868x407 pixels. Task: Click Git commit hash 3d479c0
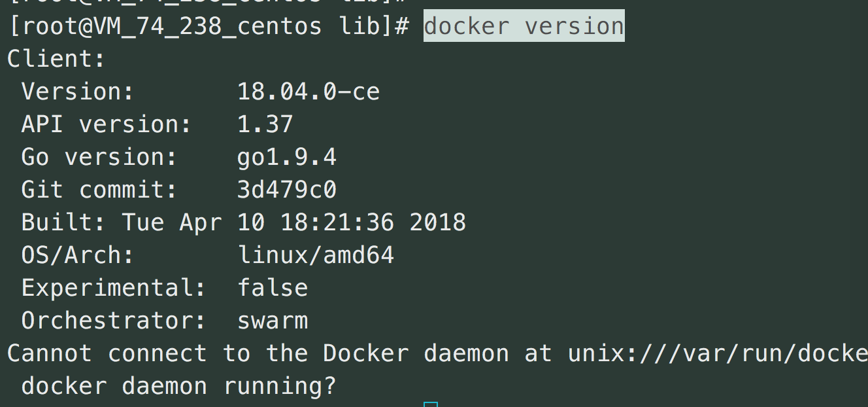[x=287, y=190]
